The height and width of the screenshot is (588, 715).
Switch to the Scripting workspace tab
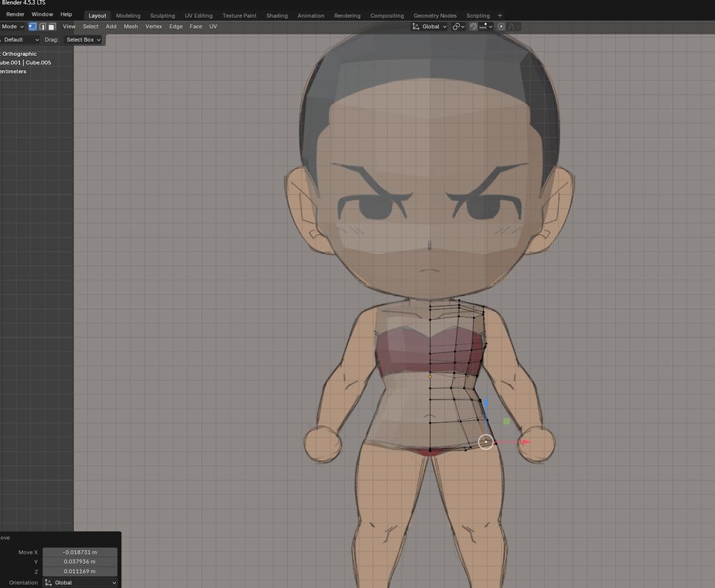(478, 16)
